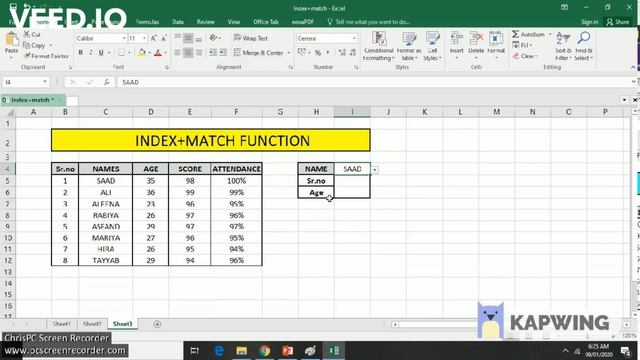Click the decrease indent icon
The image size is (640, 360).
pyautogui.click(x=213, y=53)
